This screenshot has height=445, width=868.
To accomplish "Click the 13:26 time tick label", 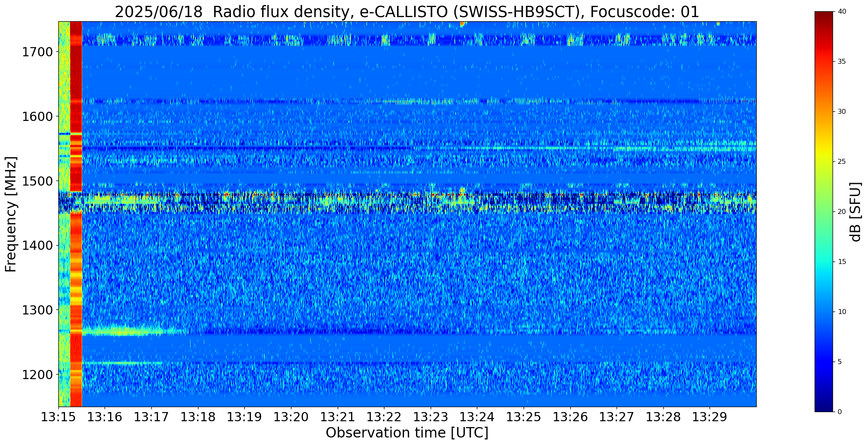I will coord(570,417).
